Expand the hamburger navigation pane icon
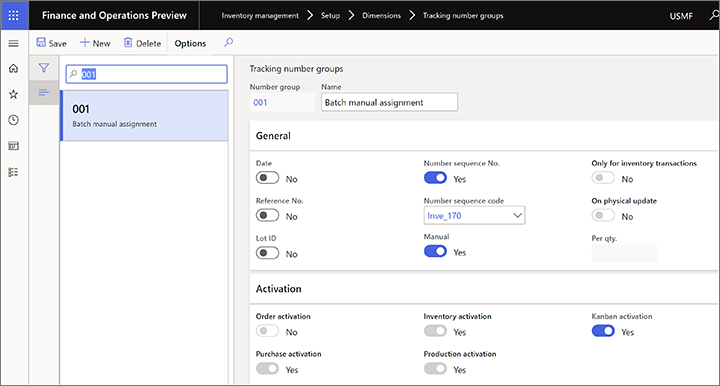This screenshot has width=720, height=386. (14, 43)
